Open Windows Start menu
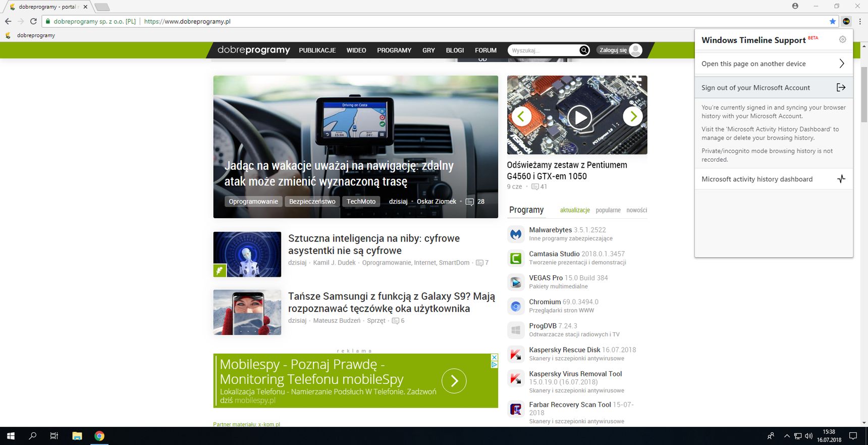868x445 pixels. click(11, 436)
